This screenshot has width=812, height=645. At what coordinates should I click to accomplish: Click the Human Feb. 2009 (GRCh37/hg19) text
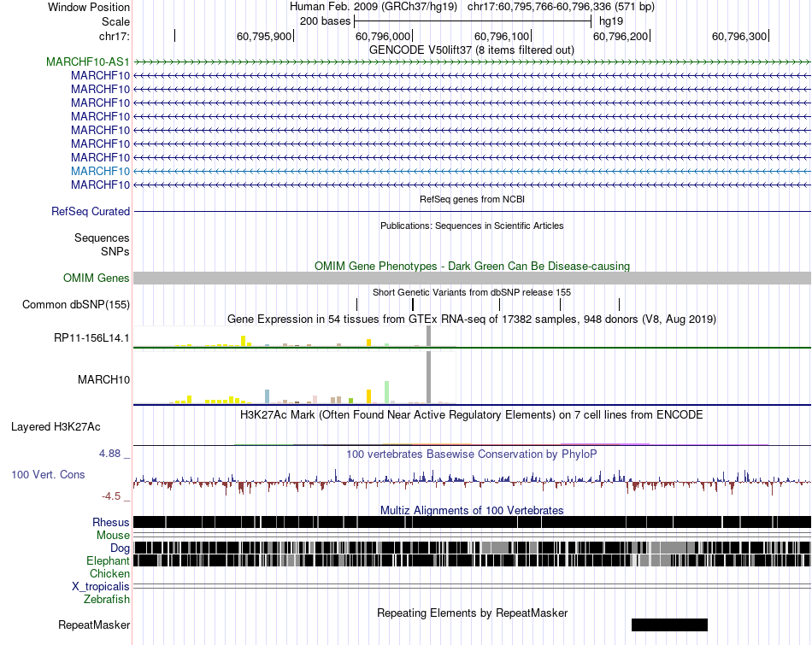click(374, 7)
